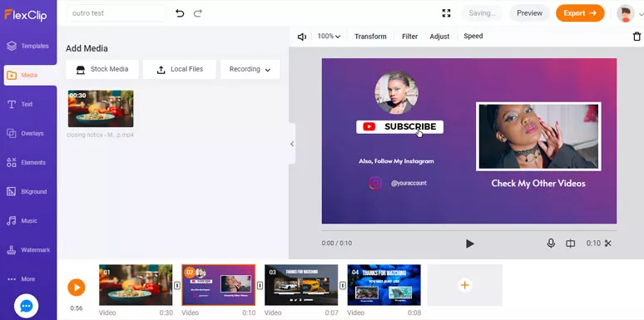The height and width of the screenshot is (320, 644).
Task: Open the Adjust tool
Action: (x=439, y=37)
